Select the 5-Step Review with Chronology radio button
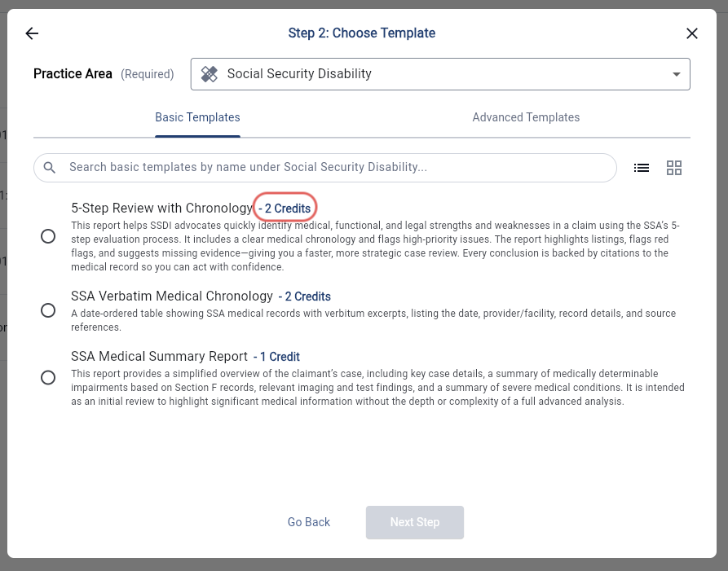The image size is (728, 571). (x=48, y=236)
